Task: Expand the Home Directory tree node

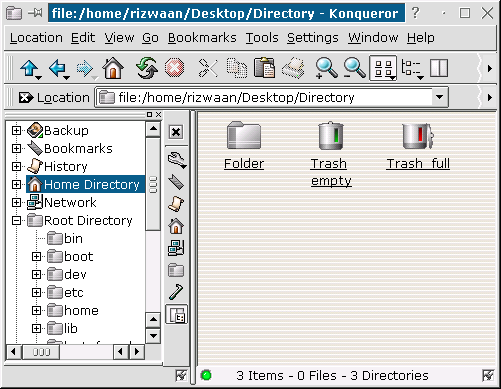Action: point(16,184)
